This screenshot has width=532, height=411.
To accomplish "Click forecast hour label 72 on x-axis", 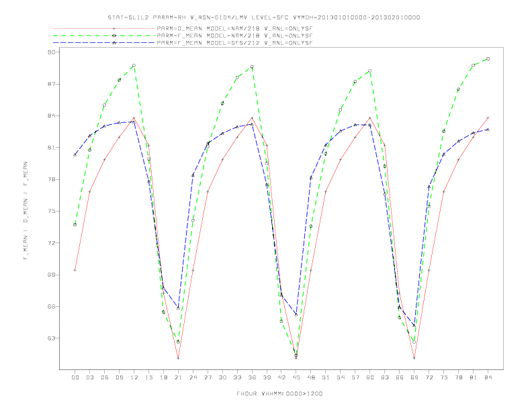I will (429, 377).
